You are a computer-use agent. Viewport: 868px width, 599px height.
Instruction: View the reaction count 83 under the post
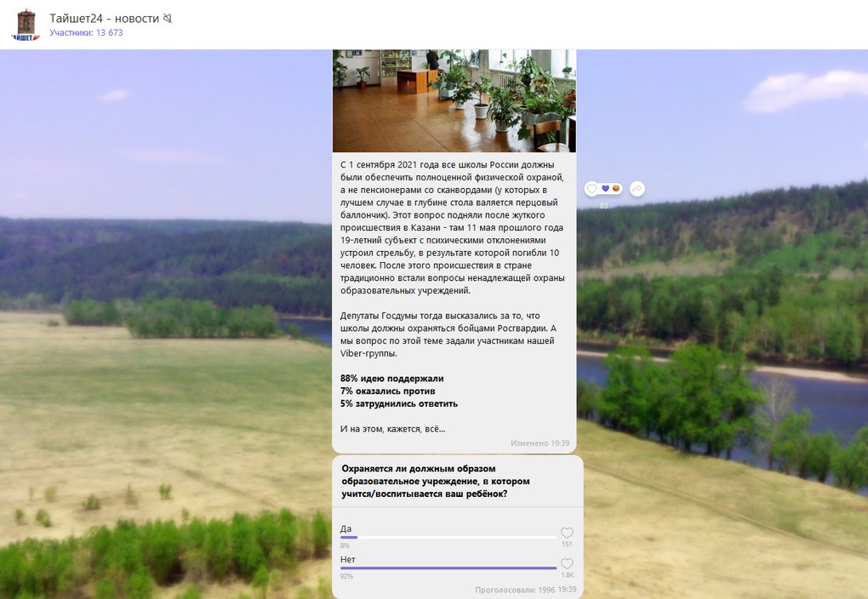click(x=603, y=206)
